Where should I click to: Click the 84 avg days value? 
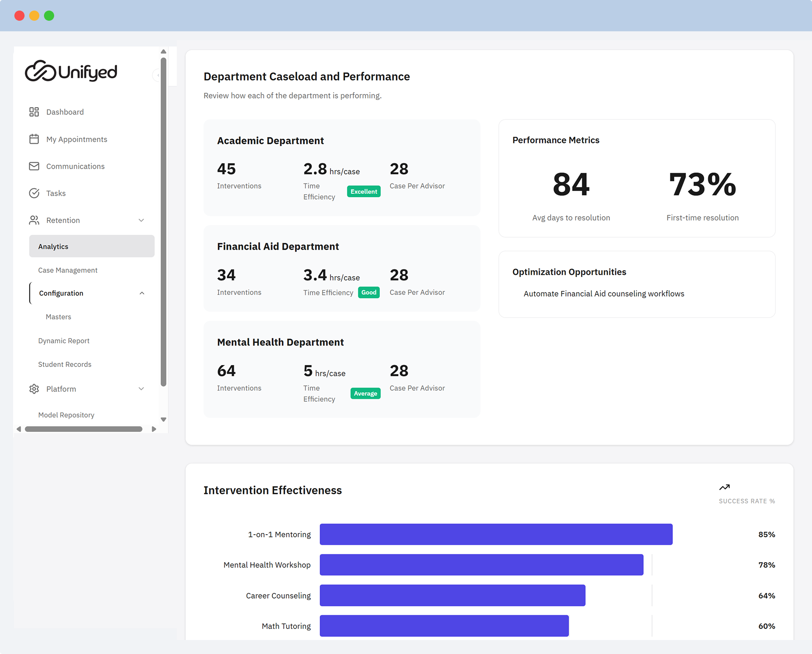tap(571, 184)
